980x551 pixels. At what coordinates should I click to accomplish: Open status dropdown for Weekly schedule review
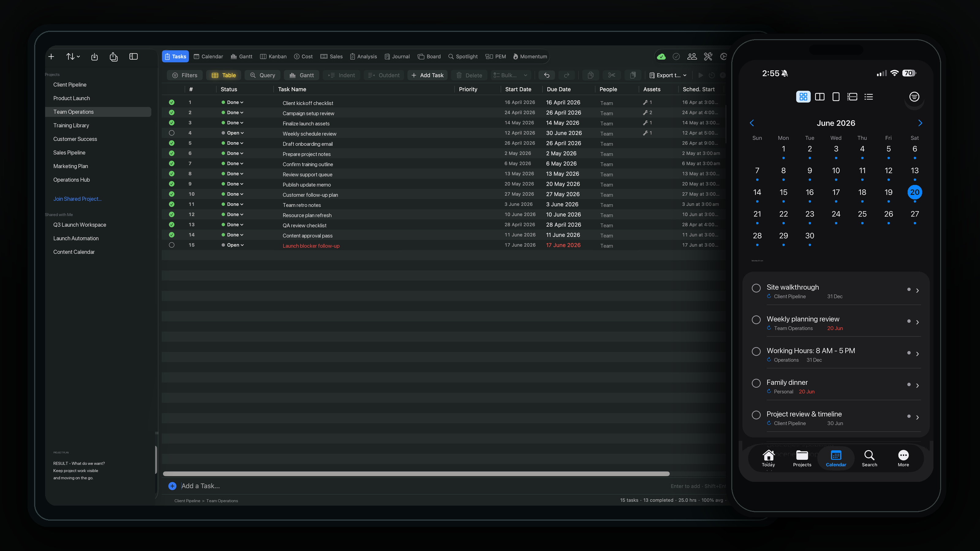click(x=233, y=133)
